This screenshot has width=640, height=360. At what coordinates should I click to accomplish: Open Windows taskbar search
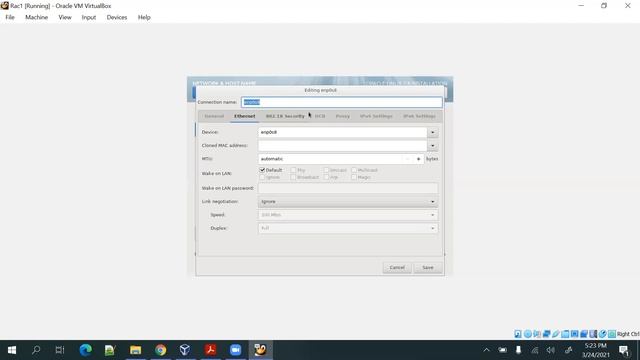(36, 350)
